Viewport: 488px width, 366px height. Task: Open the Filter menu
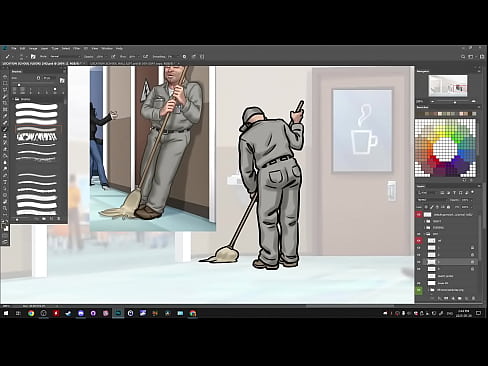click(76, 48)
